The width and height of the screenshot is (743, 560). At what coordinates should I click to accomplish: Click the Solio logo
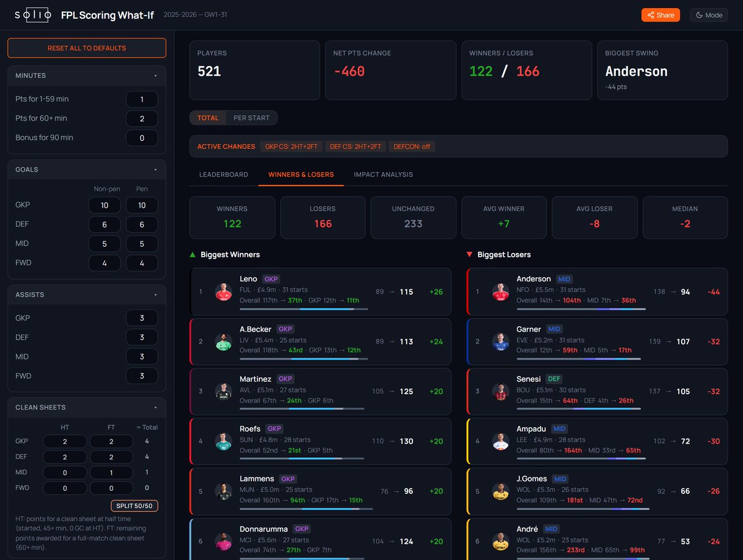[x=33, y=15]
